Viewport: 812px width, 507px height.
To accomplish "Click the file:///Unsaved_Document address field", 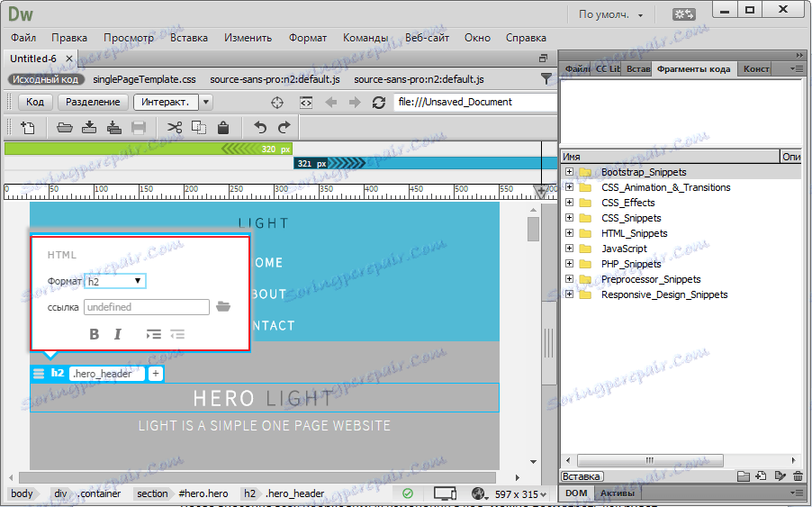I will (475, 102).
